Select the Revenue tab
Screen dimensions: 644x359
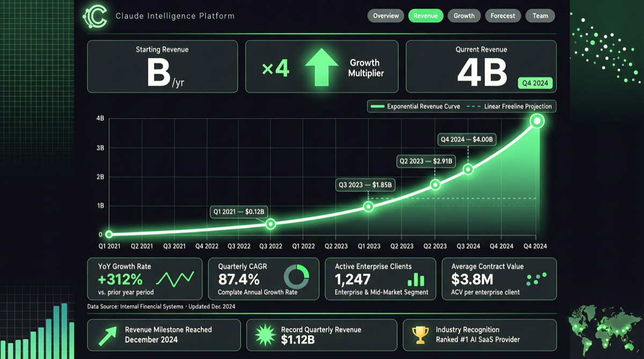pos(426,16)
